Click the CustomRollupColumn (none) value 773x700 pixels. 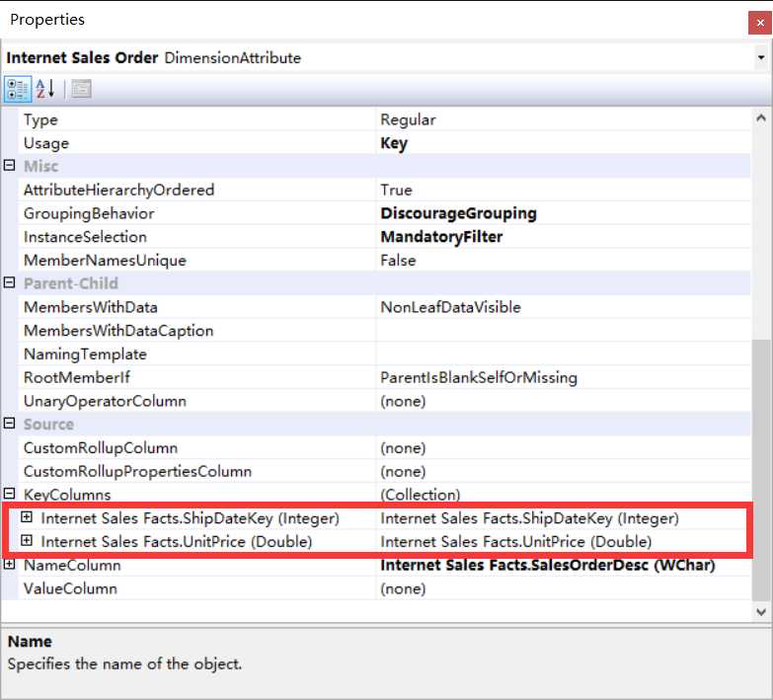[x=403, y=448]
